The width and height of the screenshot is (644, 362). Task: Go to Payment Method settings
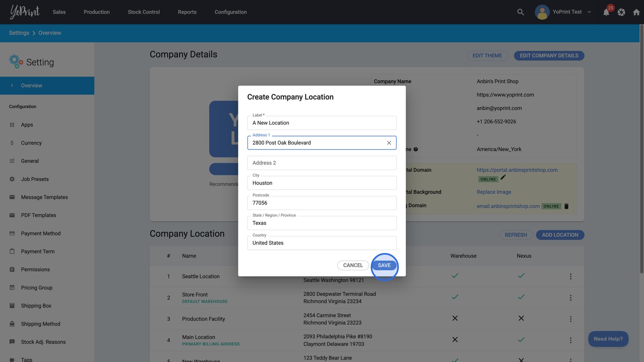(x=41, y=233)
